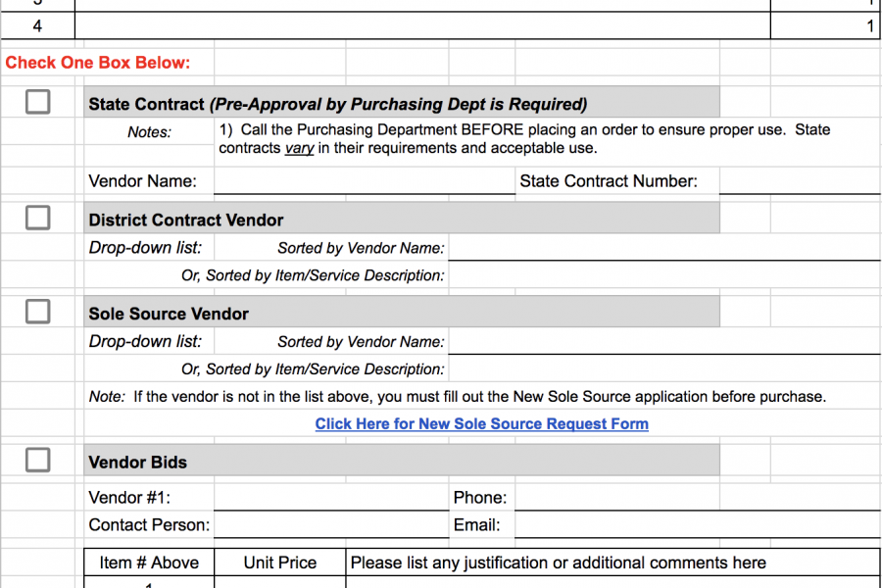Click the State Contract Number field

click(x=800, y=181)
